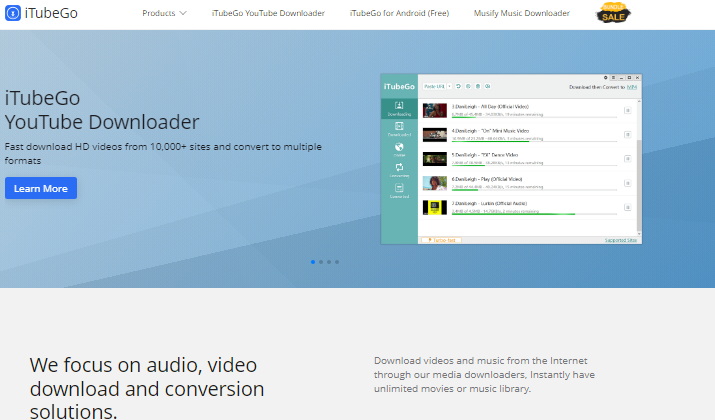
Task: Open hamburger menu in app preview title bar
Action: [613, 78]
